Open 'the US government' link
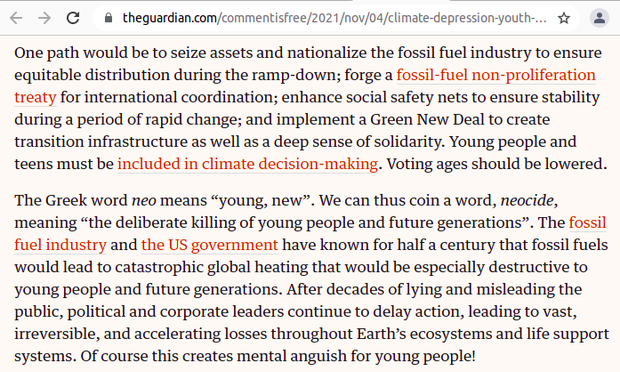Viewport: 620px width, 372px height. tap(210, 245)
